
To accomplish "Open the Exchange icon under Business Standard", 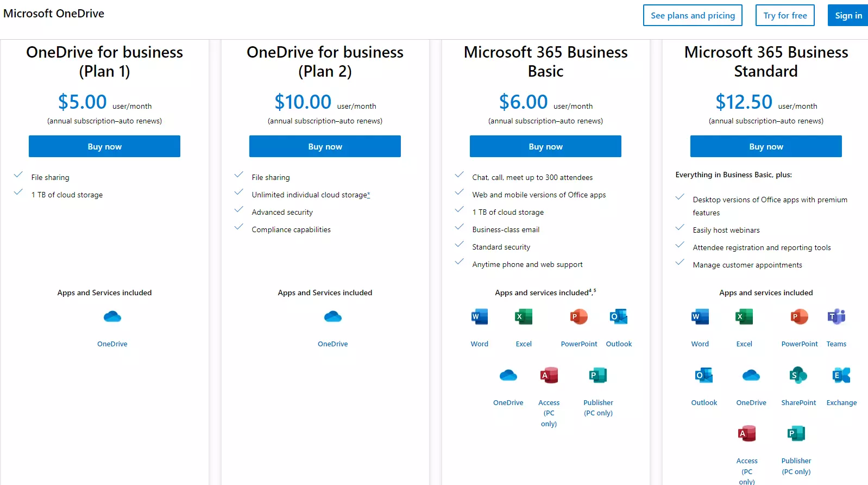I will 841,375.
